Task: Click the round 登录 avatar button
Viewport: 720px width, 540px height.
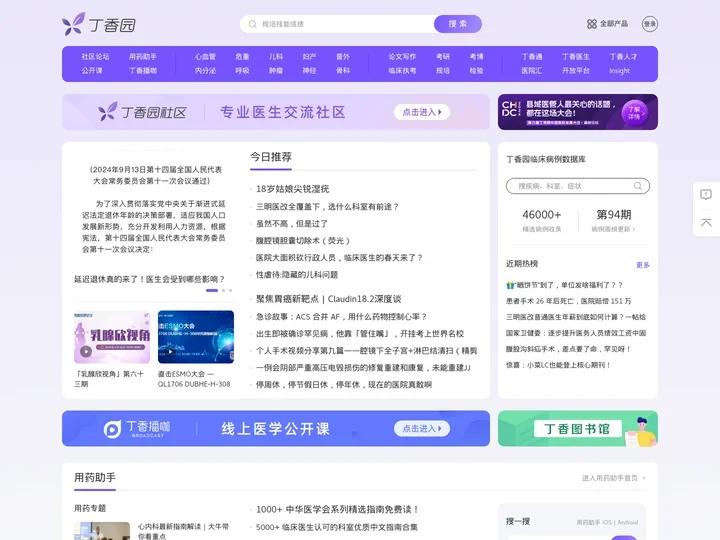Action: coord(649,24)
